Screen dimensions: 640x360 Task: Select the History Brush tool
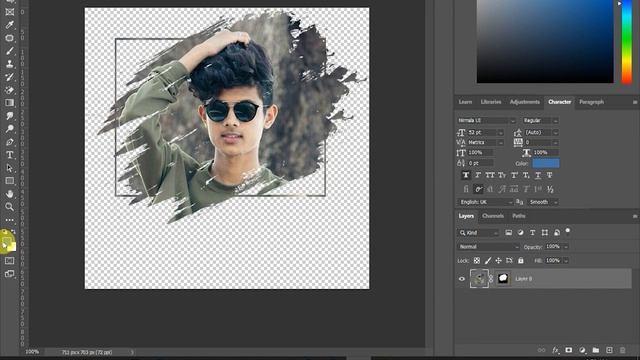tap(9, 77)
